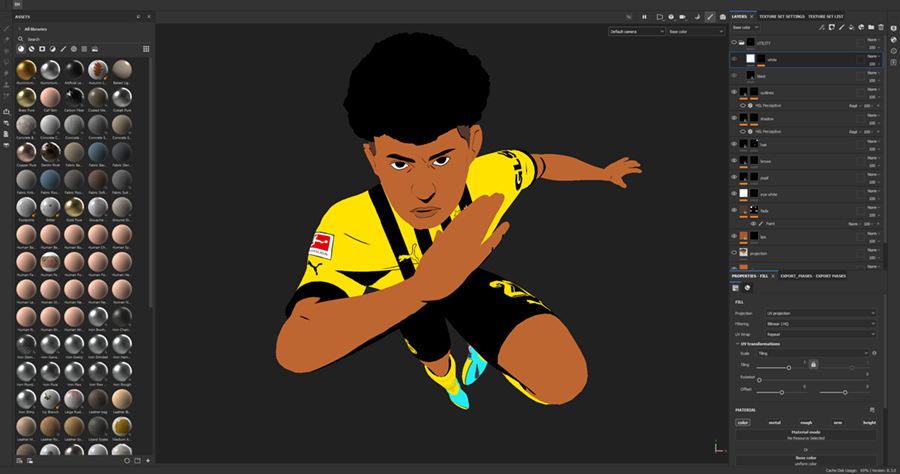Open the export textures icon in the left toolbar
This screenshot has width=900, height=474.
(x=6, y=111)
